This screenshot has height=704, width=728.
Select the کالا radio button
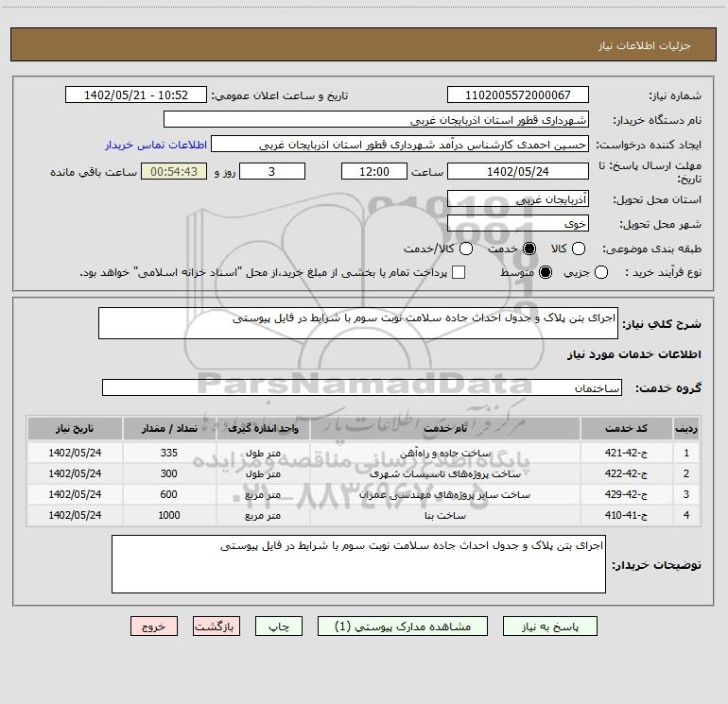click(578, 249)
